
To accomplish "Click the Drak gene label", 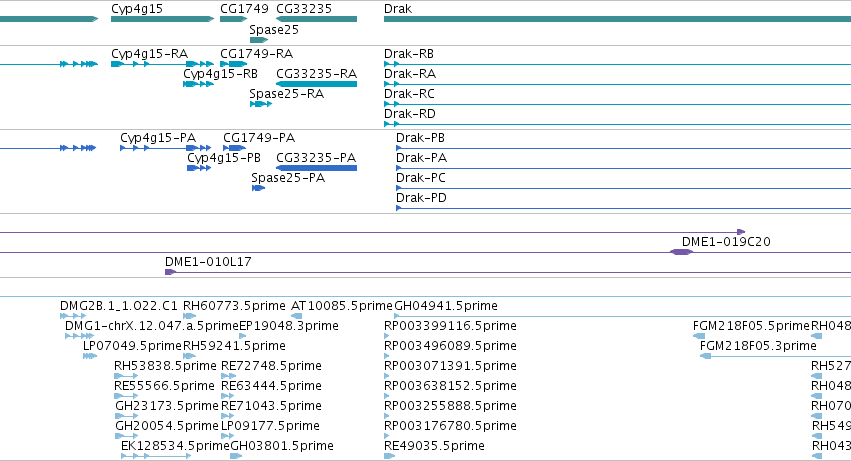I will [x=398, y=9].
